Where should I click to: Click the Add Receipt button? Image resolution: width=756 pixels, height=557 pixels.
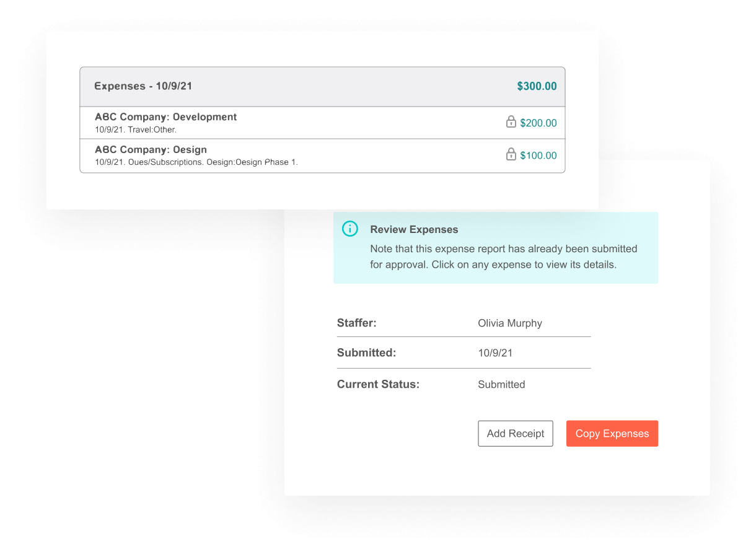pos(516,434)
